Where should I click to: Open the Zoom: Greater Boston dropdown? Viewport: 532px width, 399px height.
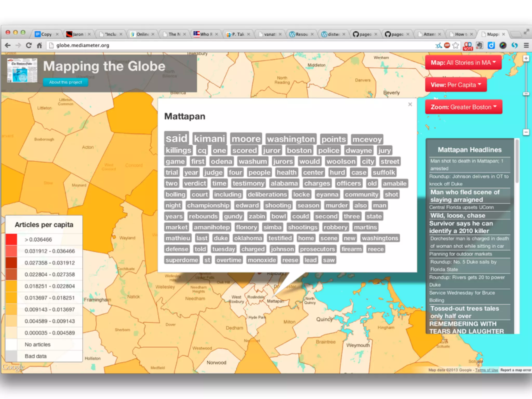pos(463,107)
